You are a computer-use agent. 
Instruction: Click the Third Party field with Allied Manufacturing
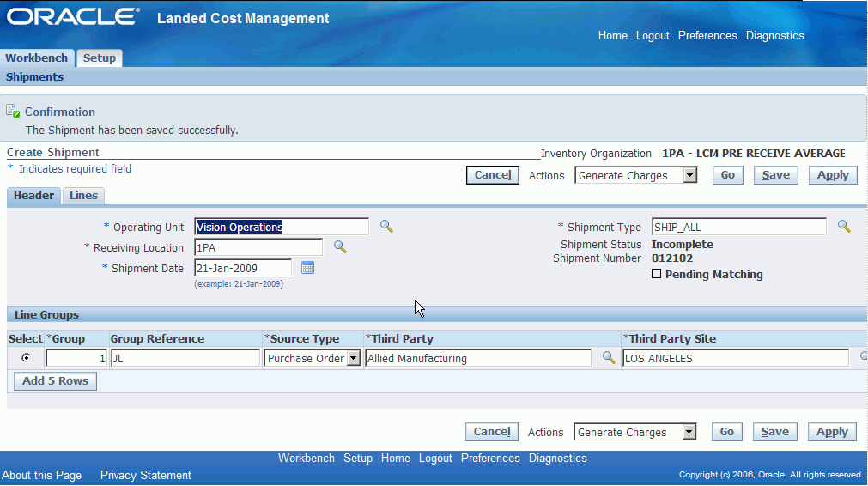478,358
